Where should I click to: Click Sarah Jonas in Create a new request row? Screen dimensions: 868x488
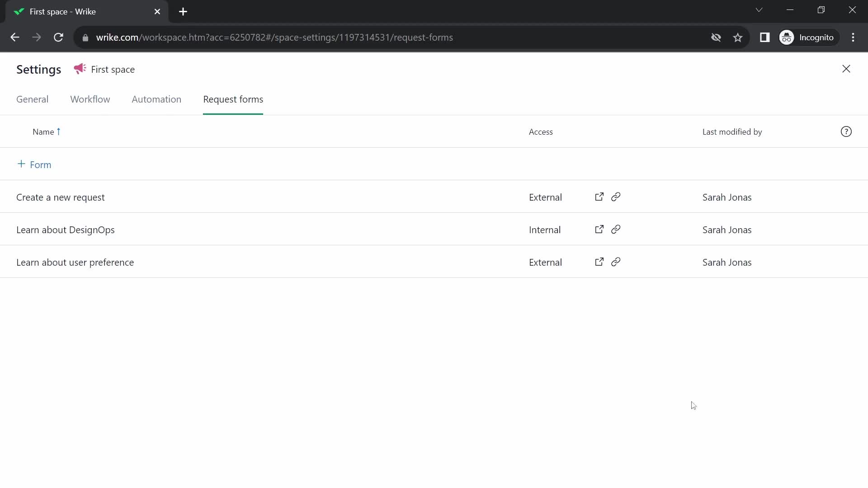click(x=727, y=197)
